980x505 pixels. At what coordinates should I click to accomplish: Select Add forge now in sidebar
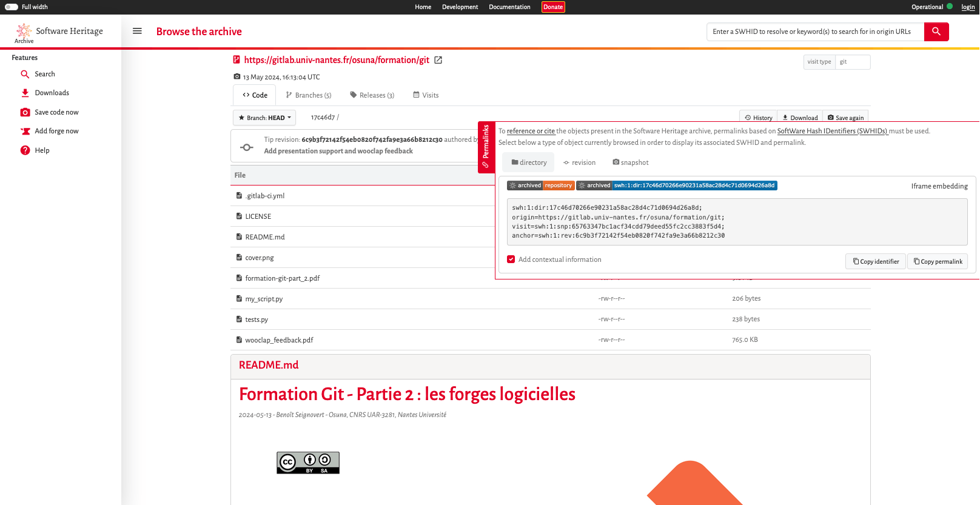pos(56,131)
